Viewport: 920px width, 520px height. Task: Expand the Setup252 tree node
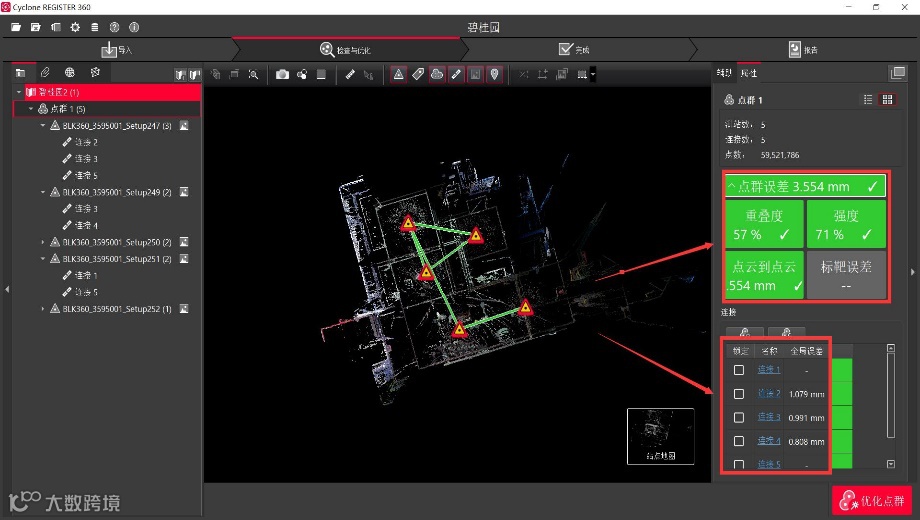[43, 308]
